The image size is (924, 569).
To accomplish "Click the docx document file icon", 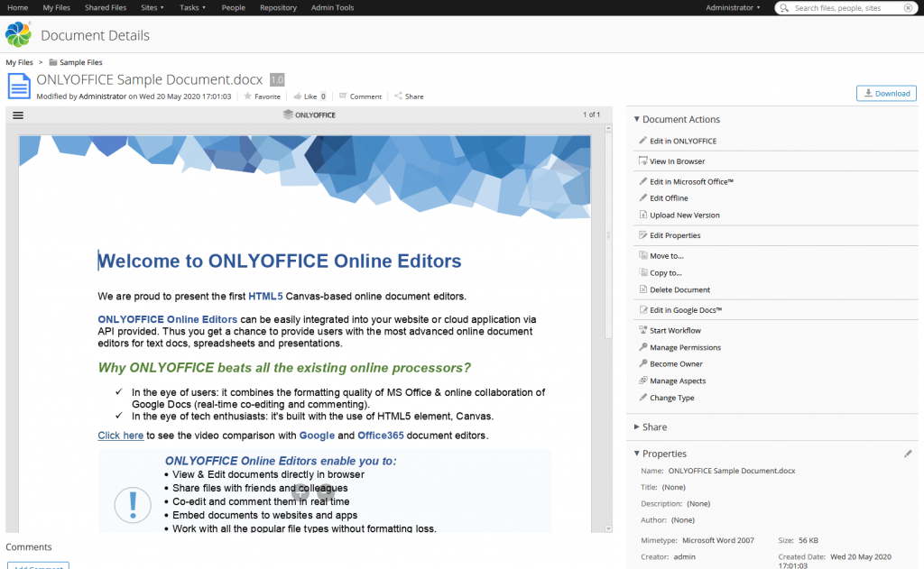I will 19,86.
